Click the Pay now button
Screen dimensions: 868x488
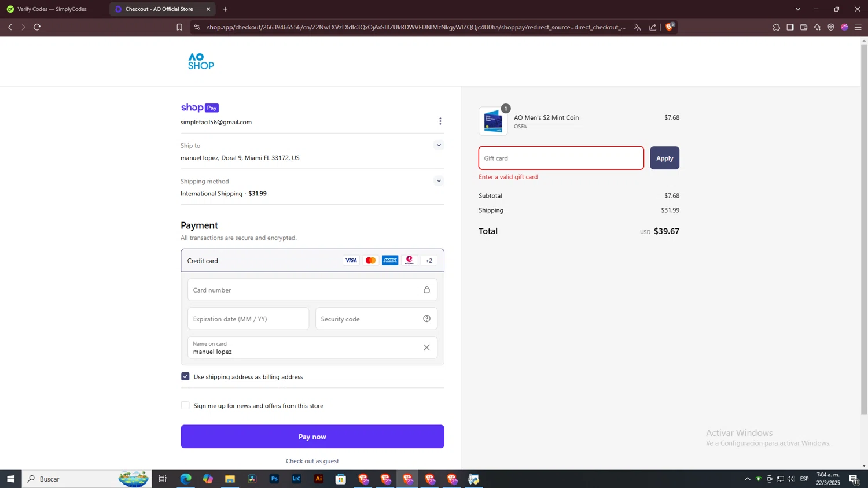312,437
